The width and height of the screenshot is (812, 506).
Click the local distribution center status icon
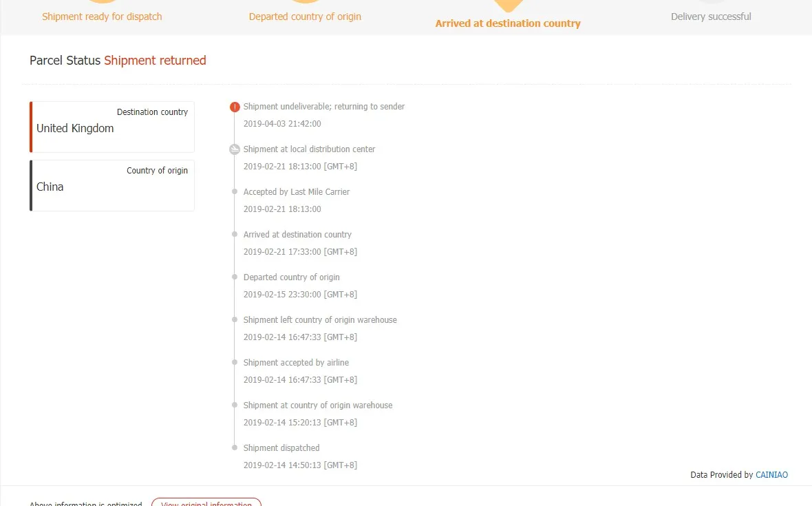point(235,149)
